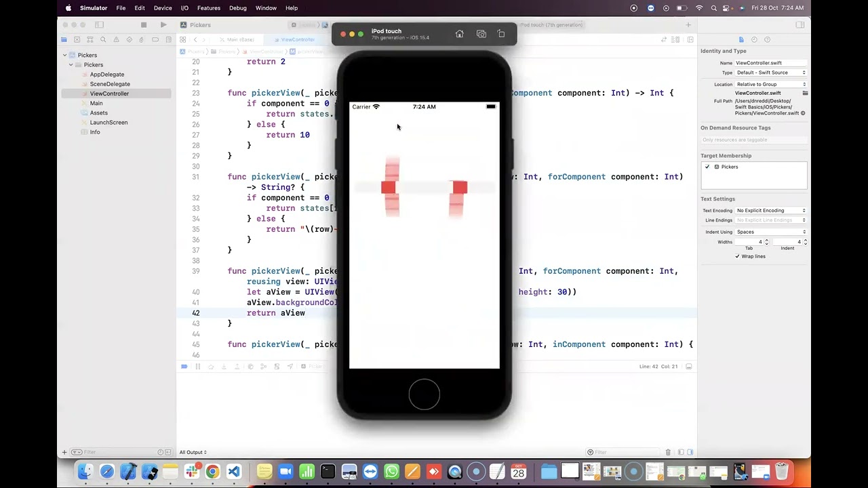Go back in editor history

coord(195,40)
